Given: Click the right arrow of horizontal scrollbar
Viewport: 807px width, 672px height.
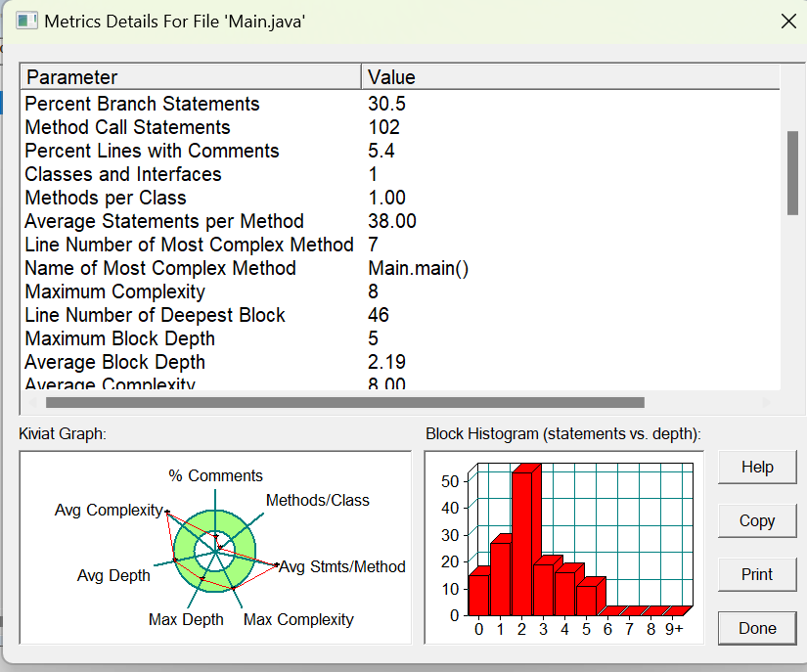Looking at the screenshot, I should 767,402.
